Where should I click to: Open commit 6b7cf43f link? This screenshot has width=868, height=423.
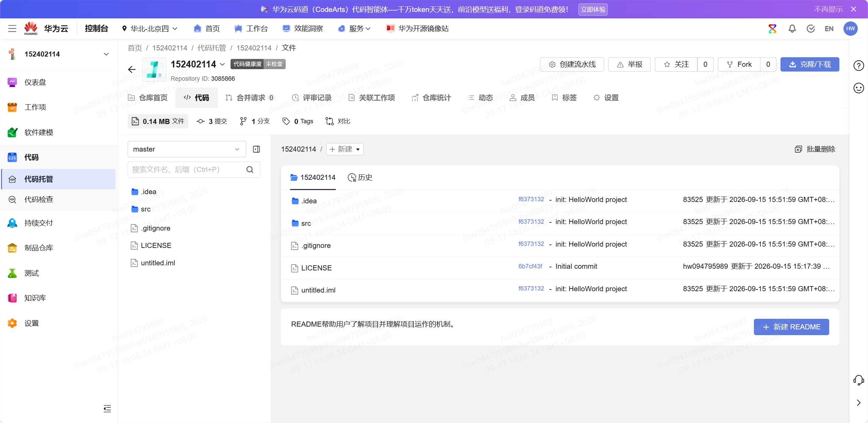click(x=530, y=266)
